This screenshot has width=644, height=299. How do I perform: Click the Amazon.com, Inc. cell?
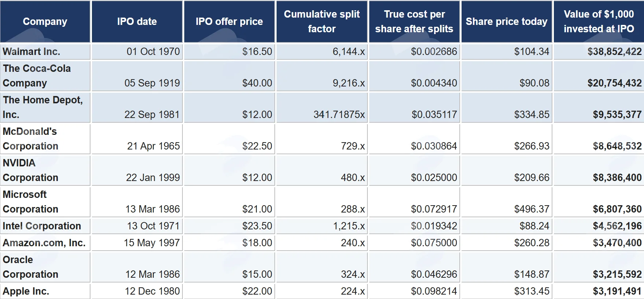pos(45,243)
